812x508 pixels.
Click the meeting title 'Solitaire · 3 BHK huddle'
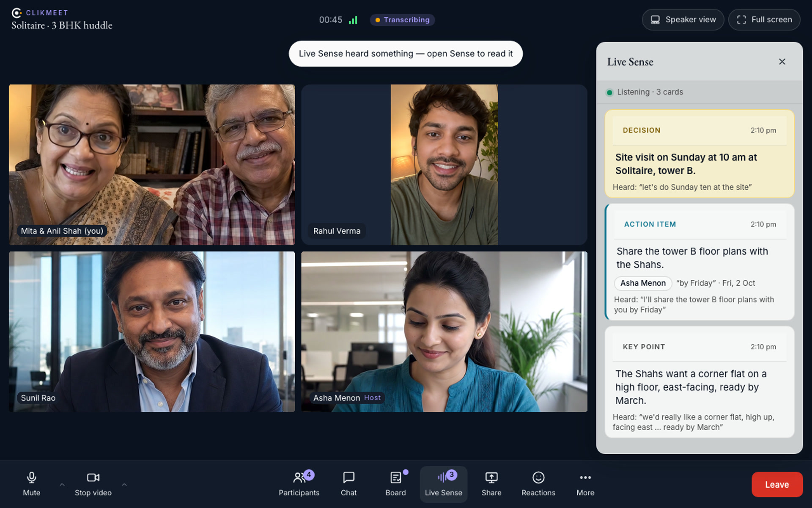coord(62,25)
